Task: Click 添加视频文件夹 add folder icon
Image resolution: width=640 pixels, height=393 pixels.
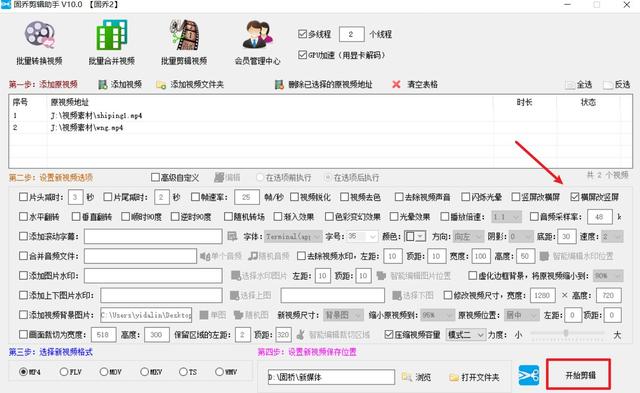Action: [x=161, y=84]
